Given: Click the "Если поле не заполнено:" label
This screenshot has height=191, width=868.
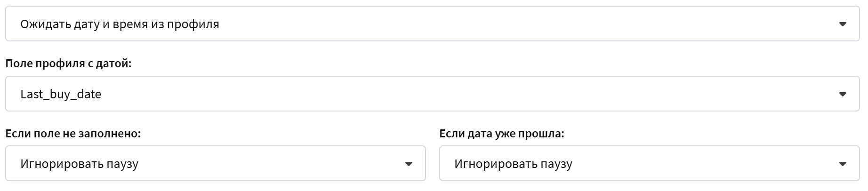Looking at the screenshot, I should click(73, 134).
